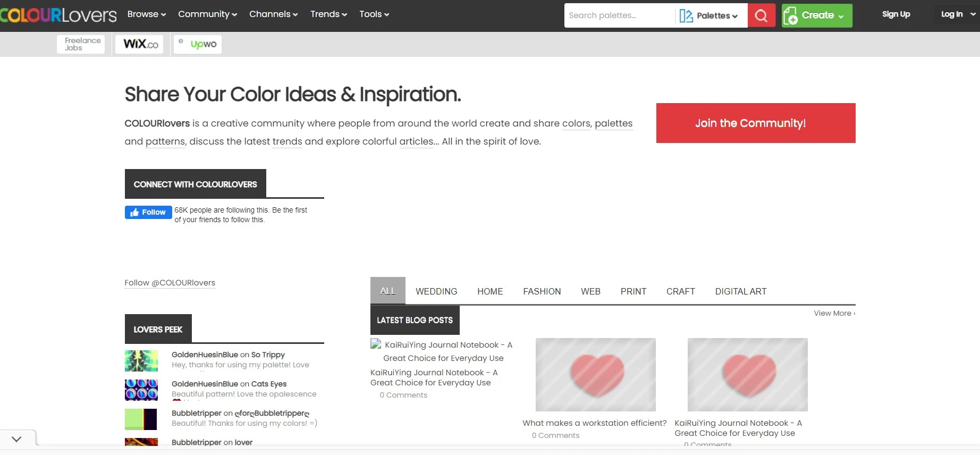
Task: Open the So Trippy palette thumbnail
Action: point(141,361)
